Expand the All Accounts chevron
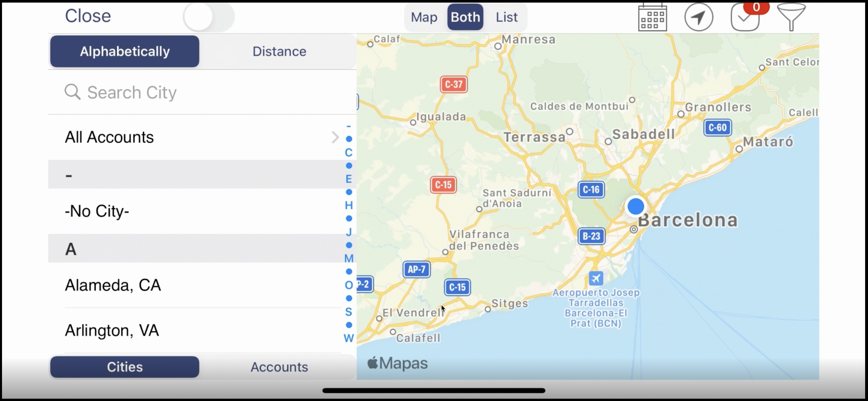This screenshot has width=868, height=401. pyautogui.click(x=335, y=137)
